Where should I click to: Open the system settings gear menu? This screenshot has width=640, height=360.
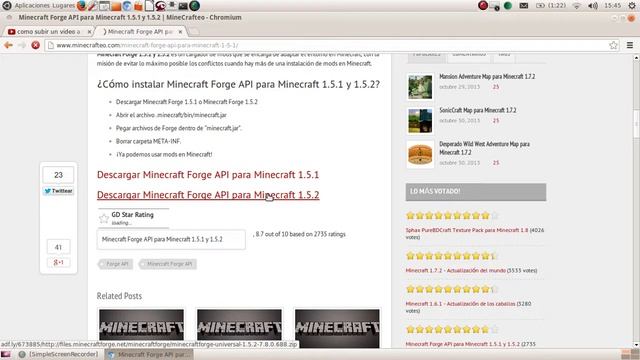(632, 5)
